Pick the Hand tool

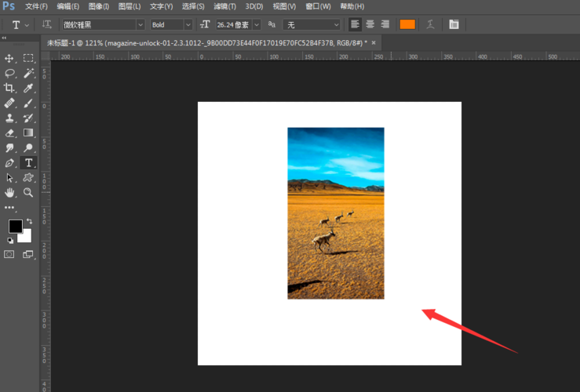pos(9,192)
